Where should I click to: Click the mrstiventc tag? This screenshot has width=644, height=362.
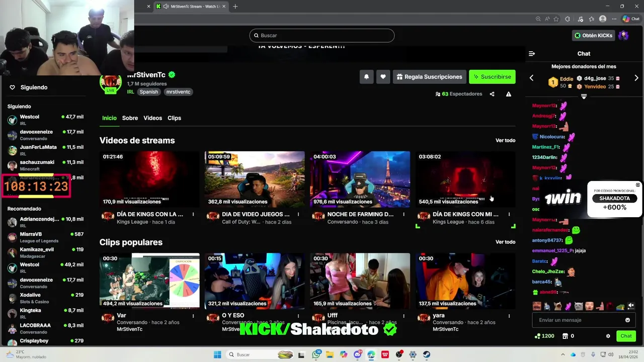[x=178, y=92]
